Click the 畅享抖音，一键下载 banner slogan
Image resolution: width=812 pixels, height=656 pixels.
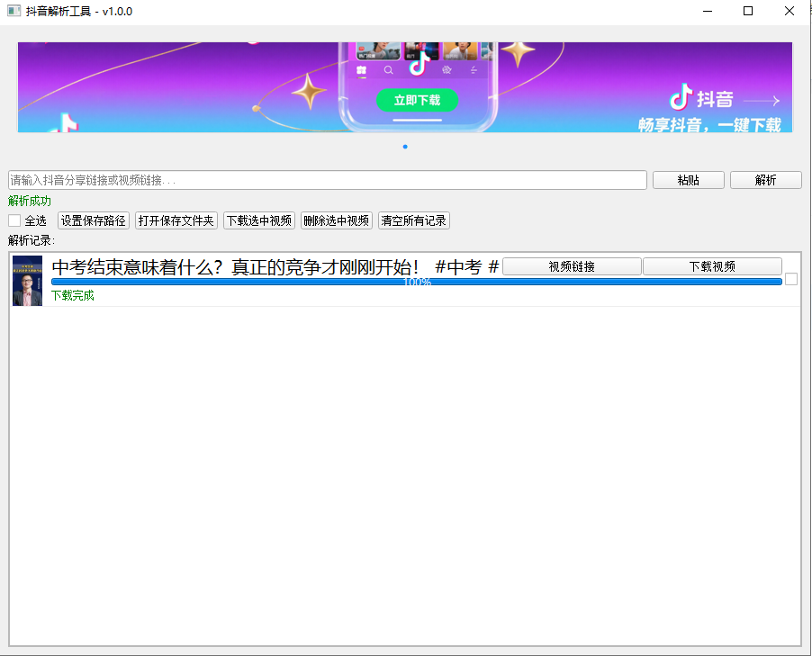tap(709, 125)
